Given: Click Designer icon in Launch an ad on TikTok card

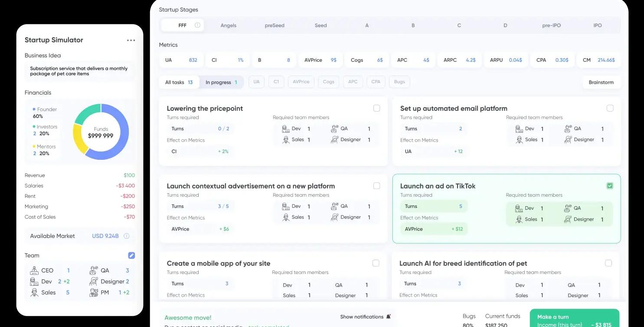Looking at the screenshot, I should tap(568, 219).
